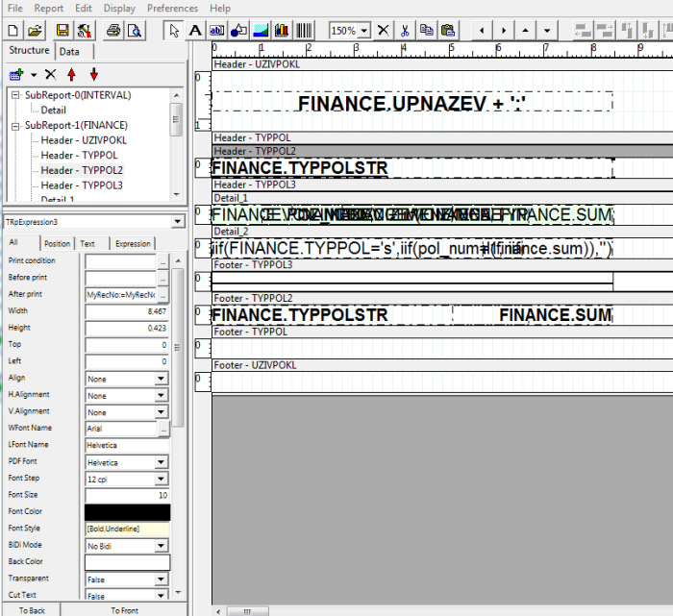Open the H.Alignment property dropdown
This screenshot has height=616, width=673.
pyautogui.click(x=161, y=396)
